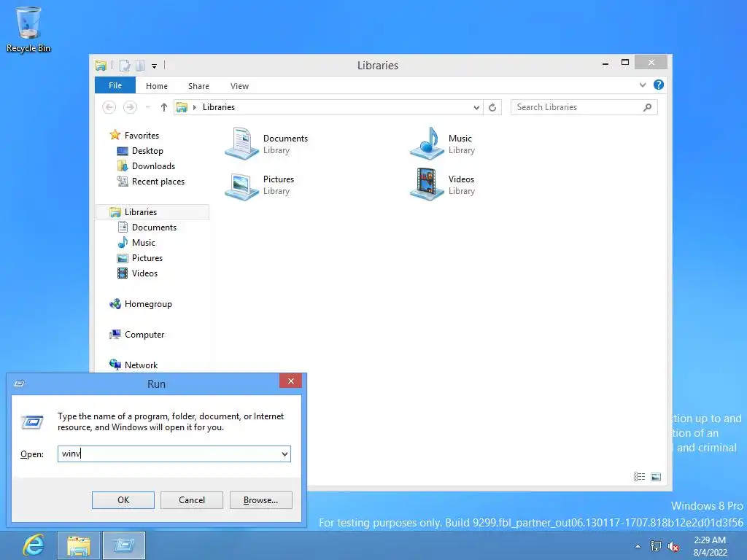Go up one level with Up arrow
This screenshot has height=560, width=747.
[164, 107]
